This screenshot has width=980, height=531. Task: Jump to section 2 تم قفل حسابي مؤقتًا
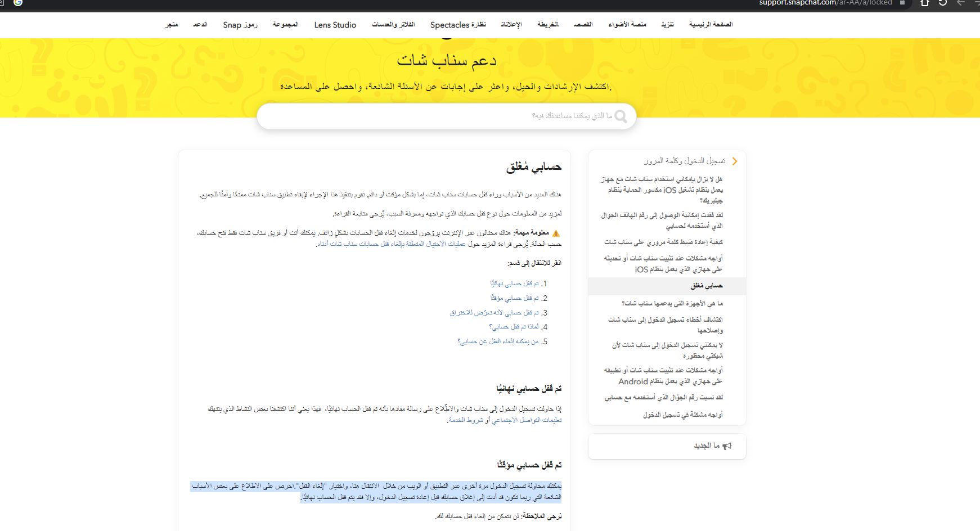click(x=515, y=298)
